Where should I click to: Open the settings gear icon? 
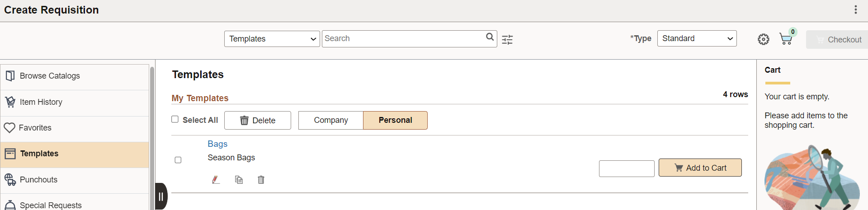(764, 39)
